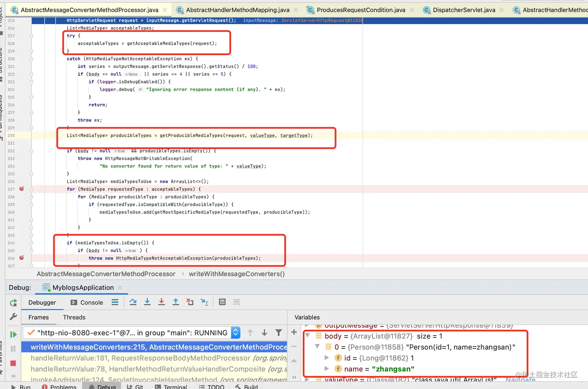
Task: Expand more debug sidebar actions chevrons
Action: point(13,376)
